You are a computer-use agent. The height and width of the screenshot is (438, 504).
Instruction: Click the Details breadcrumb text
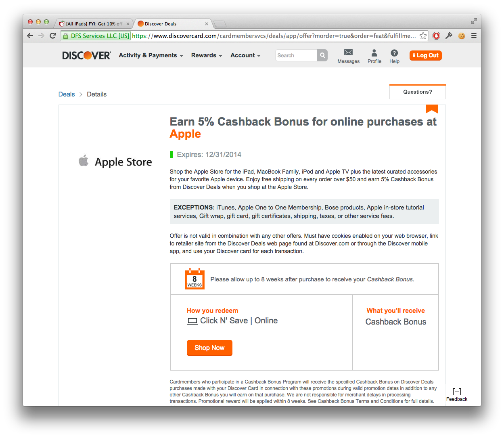coord(97,94)
